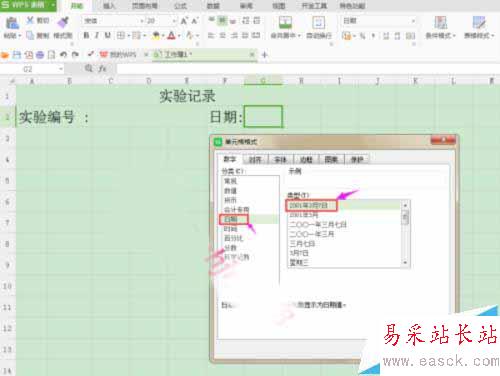Open the cell name box dropdown
Image resolution: width=500 pixels, height=376 pixels.
pos(61,69)
